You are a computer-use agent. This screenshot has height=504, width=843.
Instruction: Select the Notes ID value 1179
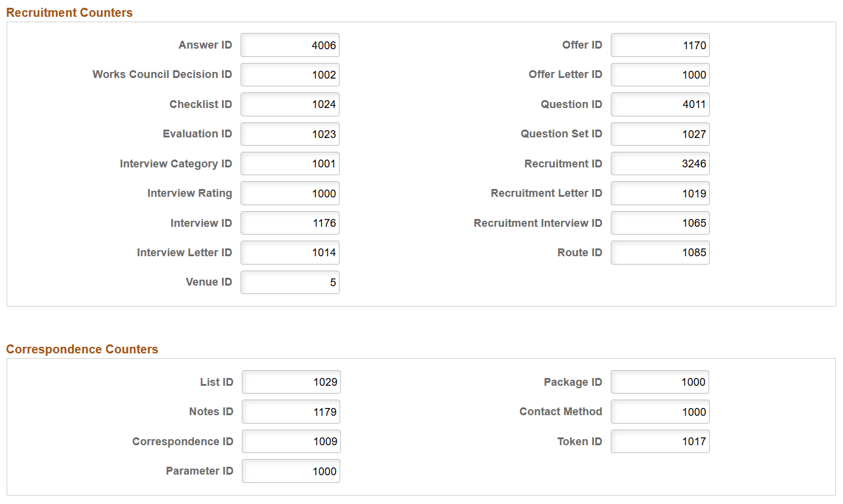coord(291,412)
